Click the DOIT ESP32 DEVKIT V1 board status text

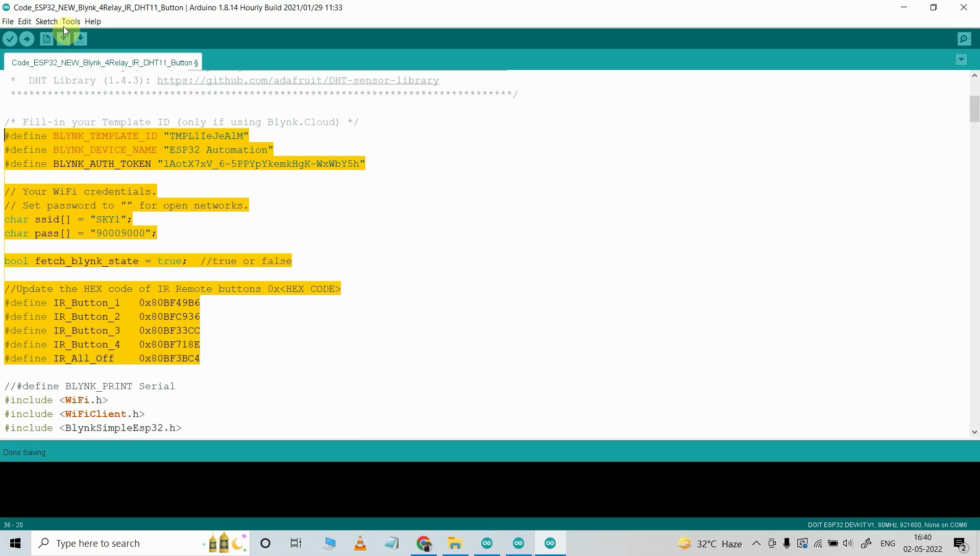tap(887, 525)
